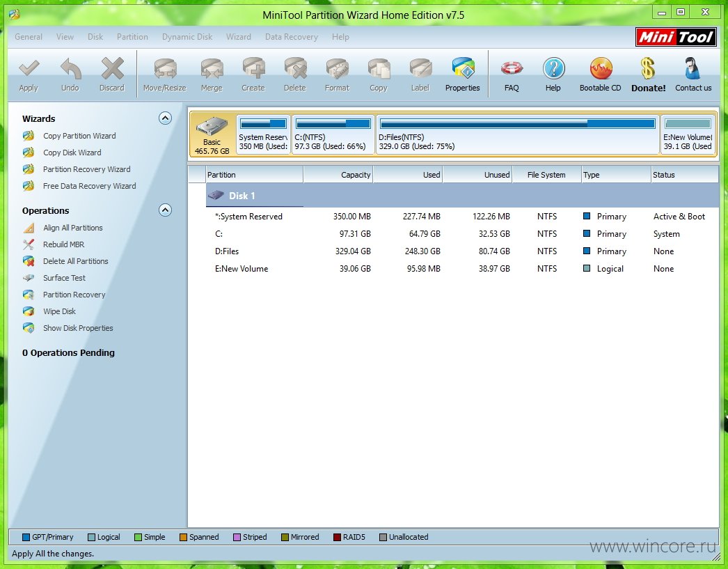Select the C: partition row
This screenshot has height=569, width=728.
point(462,234)
